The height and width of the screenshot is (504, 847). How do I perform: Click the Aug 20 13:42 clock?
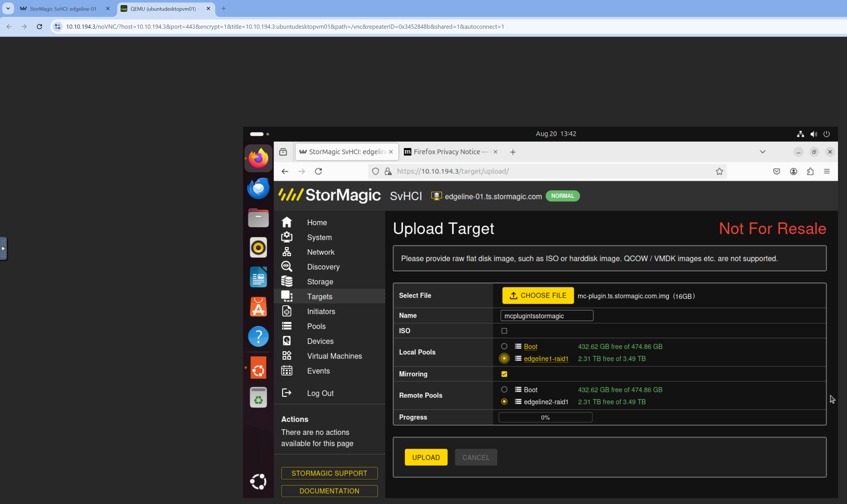[x=556, y=134]
